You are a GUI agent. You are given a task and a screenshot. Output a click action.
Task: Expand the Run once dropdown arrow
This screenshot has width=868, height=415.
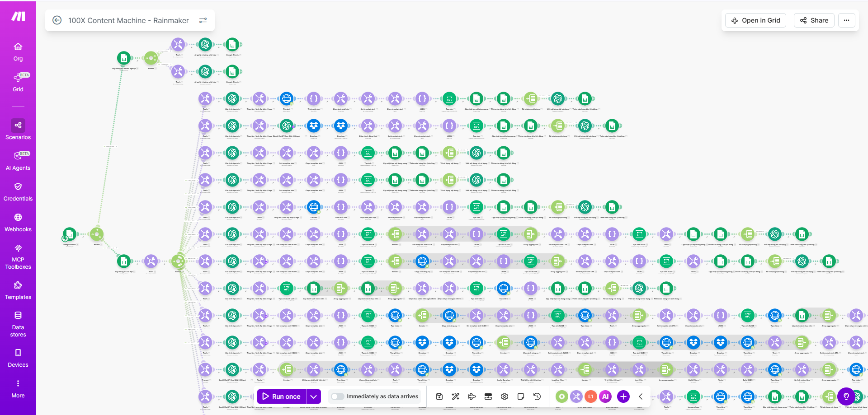click(314, 396)
